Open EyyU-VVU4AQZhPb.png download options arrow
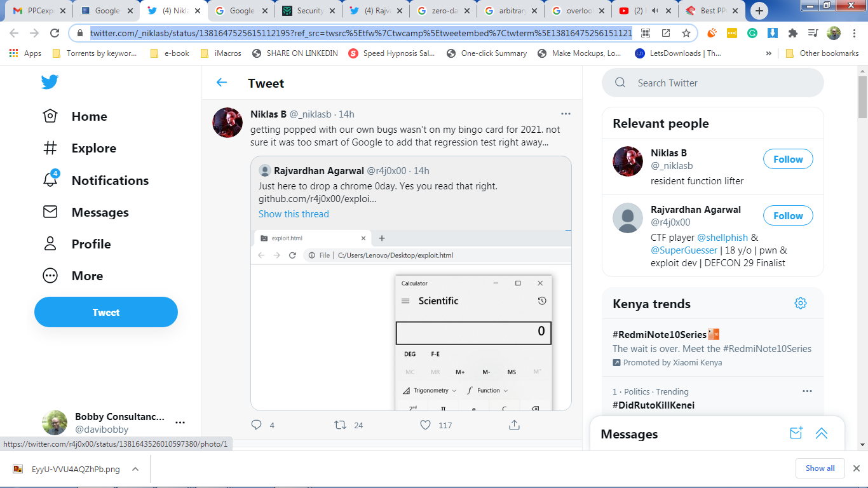The height and width of the screenshot is (488, 868). [x=135, y=469]
